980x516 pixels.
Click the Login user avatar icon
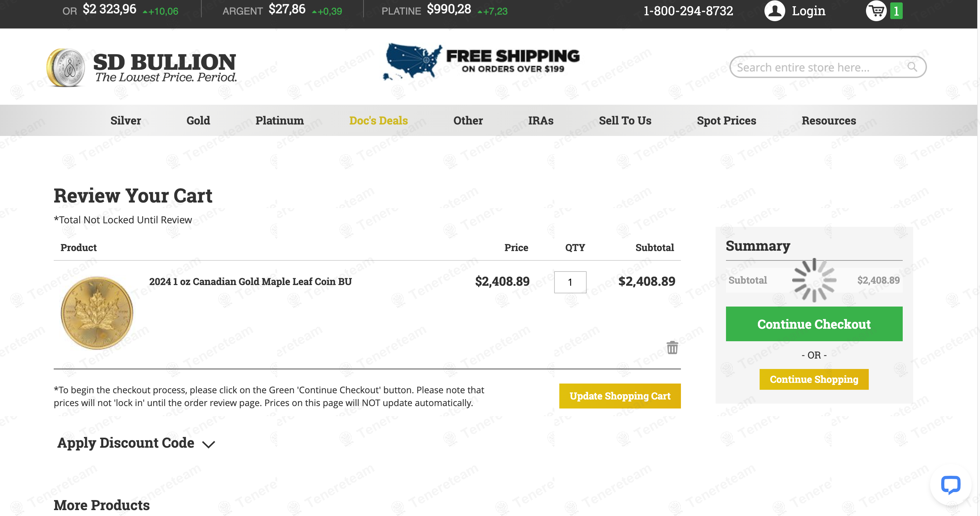[x=775, y=11]
